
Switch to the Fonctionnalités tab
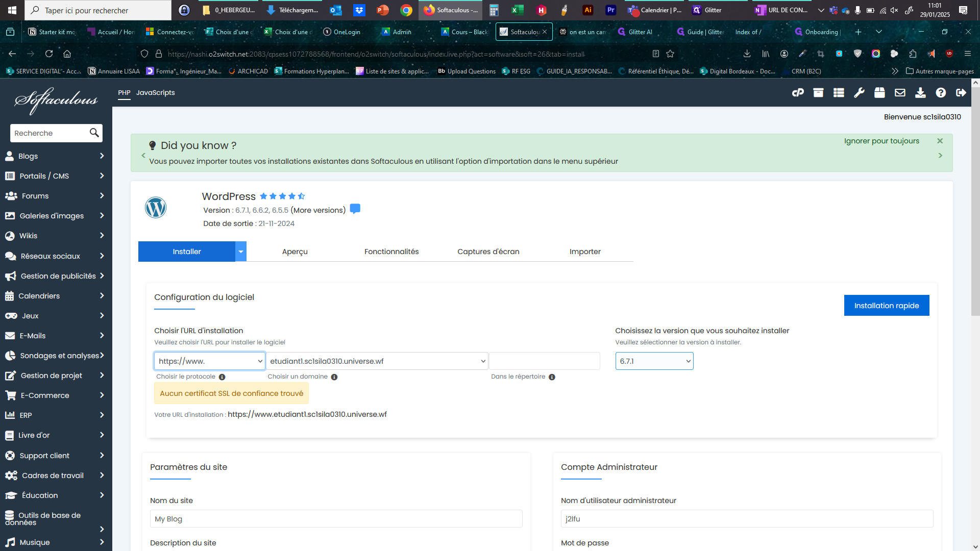[x=391, y=252]
